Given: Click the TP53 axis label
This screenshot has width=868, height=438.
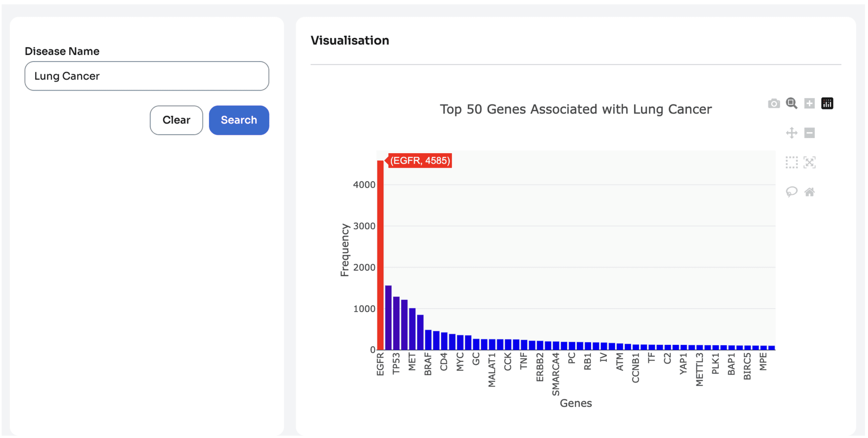Looking at the screenshot, I should [396, 363].
